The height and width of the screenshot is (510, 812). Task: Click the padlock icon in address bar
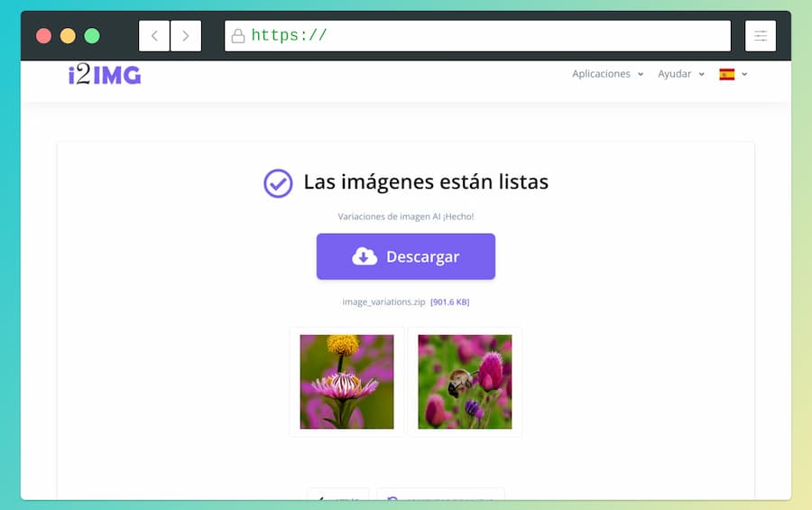237,36
